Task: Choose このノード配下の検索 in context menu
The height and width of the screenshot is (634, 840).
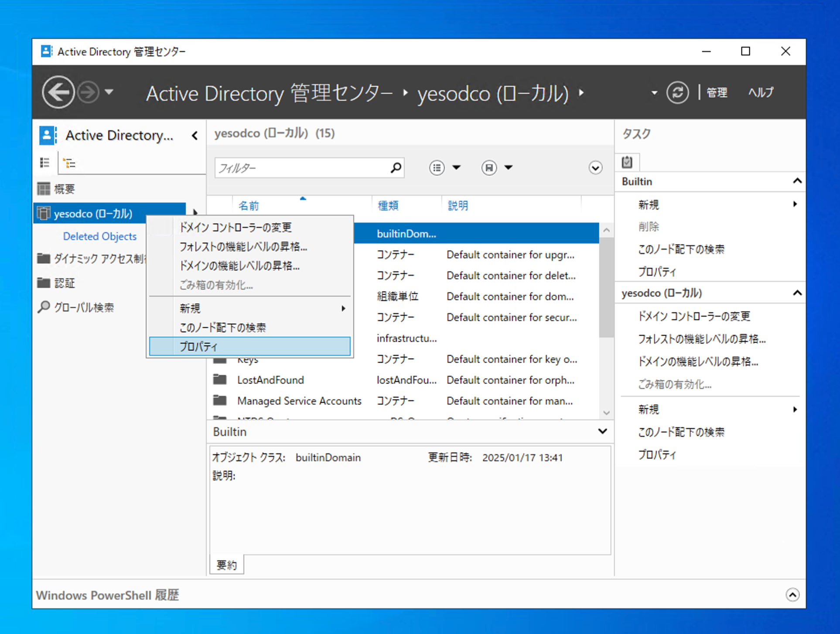Action: click(249, 327)
